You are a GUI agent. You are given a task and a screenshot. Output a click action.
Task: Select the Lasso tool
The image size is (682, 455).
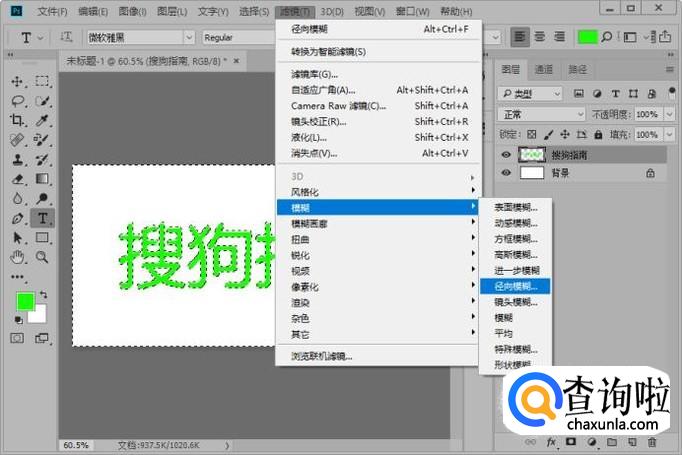point(17,101)
